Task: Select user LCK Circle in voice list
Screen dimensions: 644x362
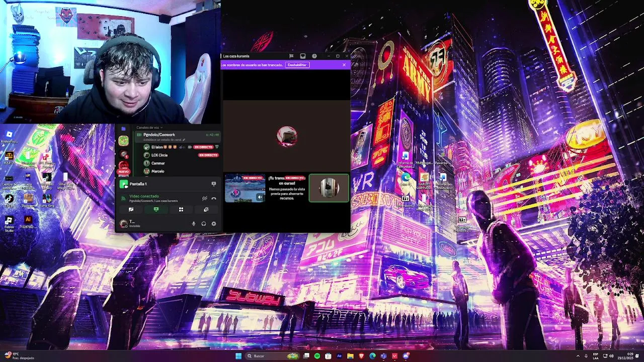Action: (159, 155)
